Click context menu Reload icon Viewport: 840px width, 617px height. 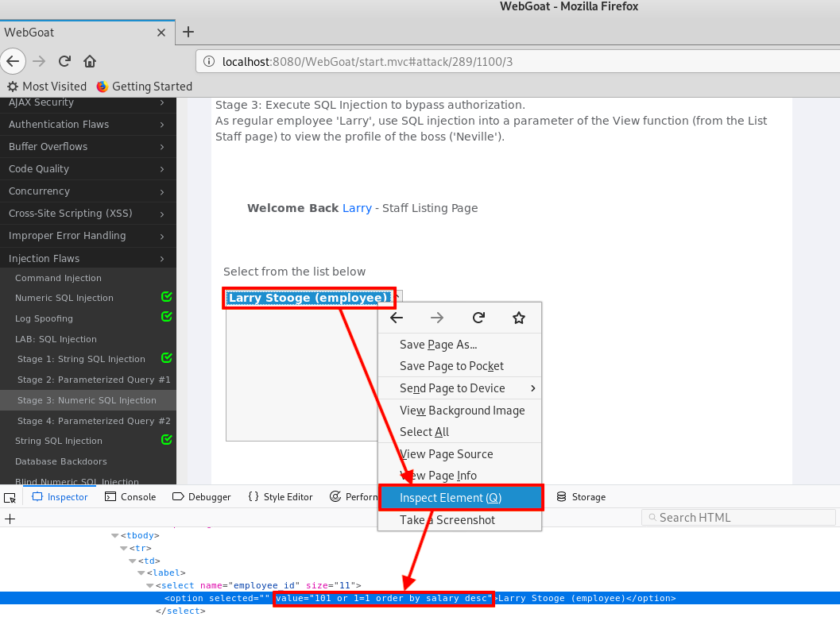(478, 318)
